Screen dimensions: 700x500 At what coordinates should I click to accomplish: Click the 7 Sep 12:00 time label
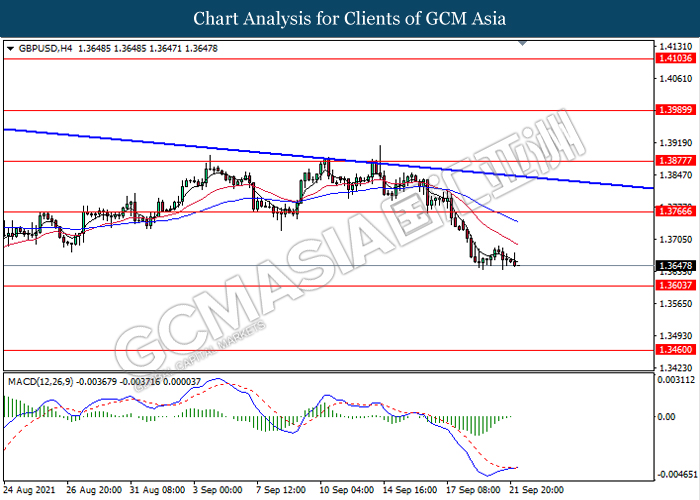(282, 490)
